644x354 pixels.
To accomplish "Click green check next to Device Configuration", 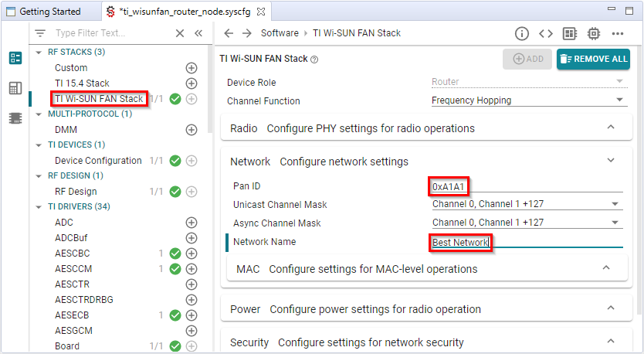I will 175,161.
